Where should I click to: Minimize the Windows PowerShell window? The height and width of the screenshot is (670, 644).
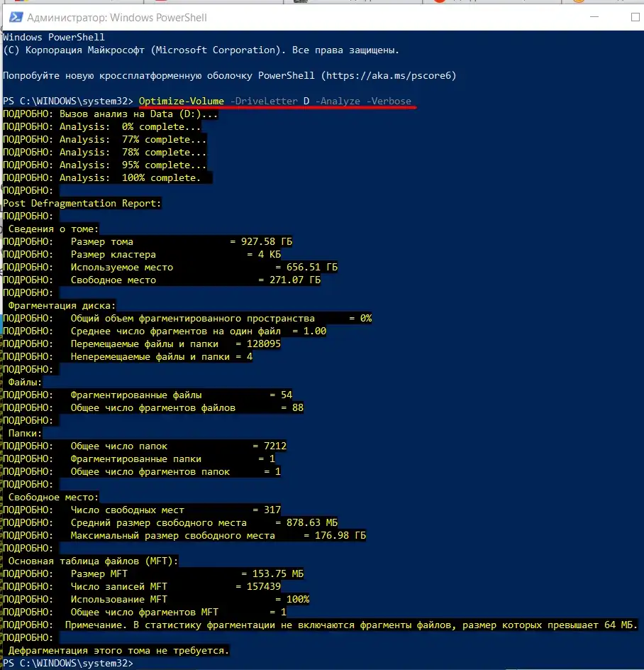coord(594,17)
